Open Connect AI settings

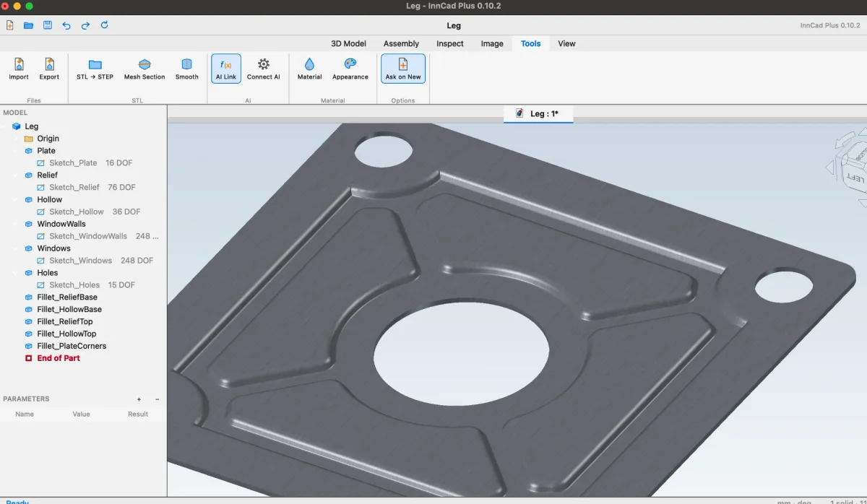pos(264,69)
